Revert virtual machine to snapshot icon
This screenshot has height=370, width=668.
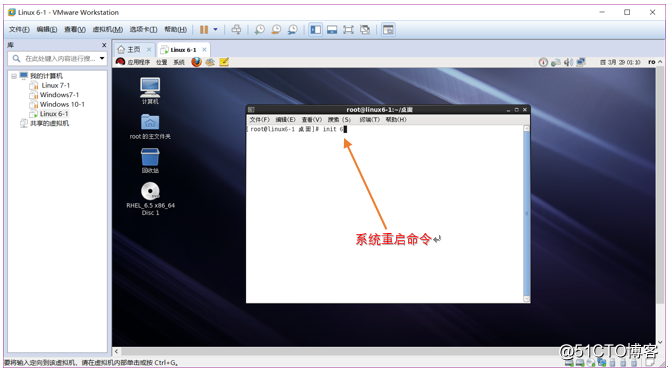276,30
